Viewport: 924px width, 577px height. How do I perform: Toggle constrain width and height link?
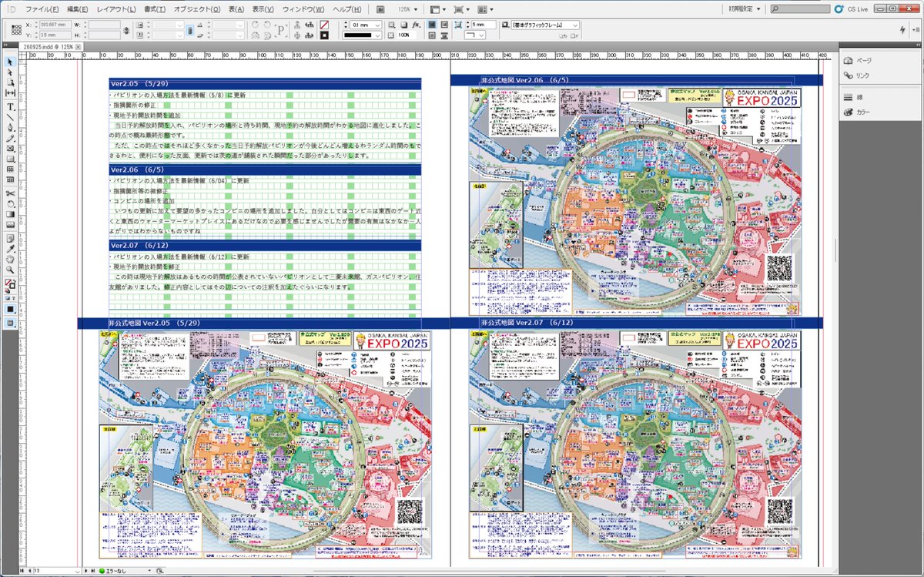click(x=126, y=30)
